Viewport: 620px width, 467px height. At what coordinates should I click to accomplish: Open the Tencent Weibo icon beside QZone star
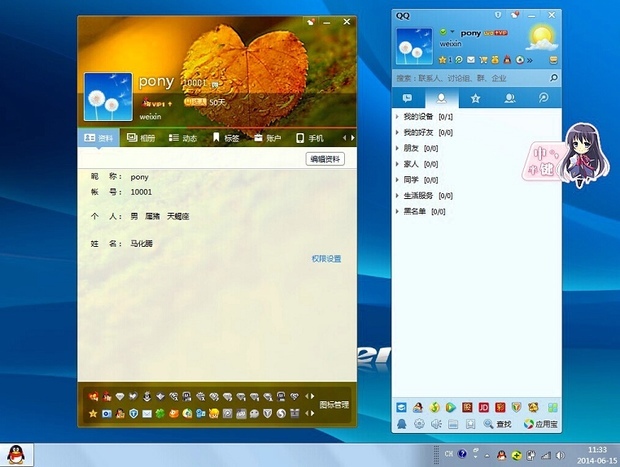[459, 60]
